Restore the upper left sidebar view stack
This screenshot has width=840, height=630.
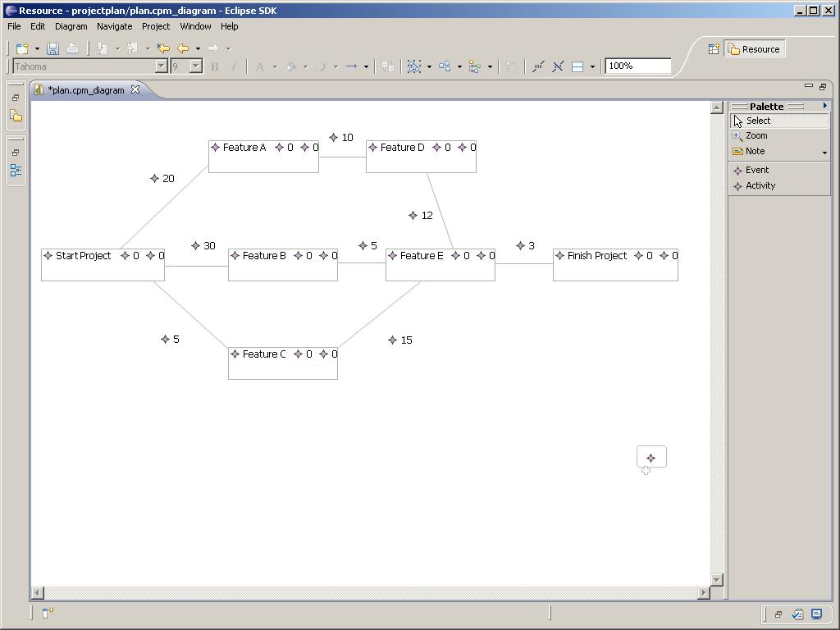[x=16, y=98]
